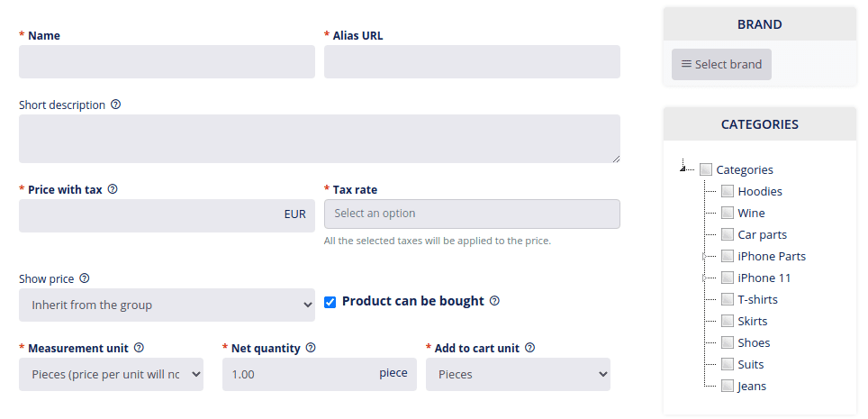Tick the Hoodies category checkbox

(x=727, y=191)
